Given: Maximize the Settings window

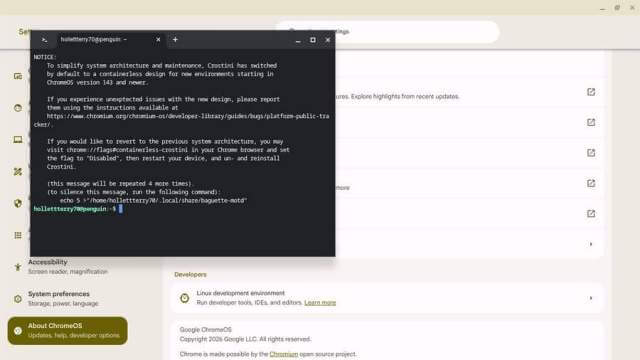Looking at the screenshot, I should point(617,8).
